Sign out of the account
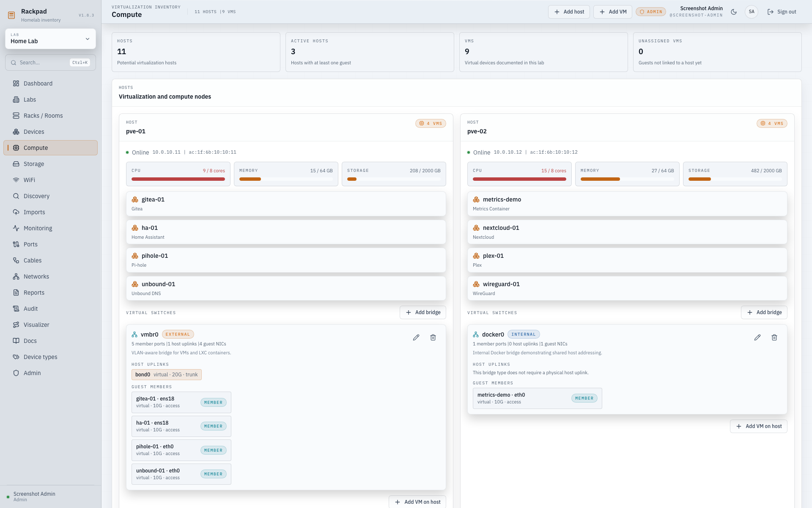Viewport: 812px width, 508px height. click(x=782, y=12)
